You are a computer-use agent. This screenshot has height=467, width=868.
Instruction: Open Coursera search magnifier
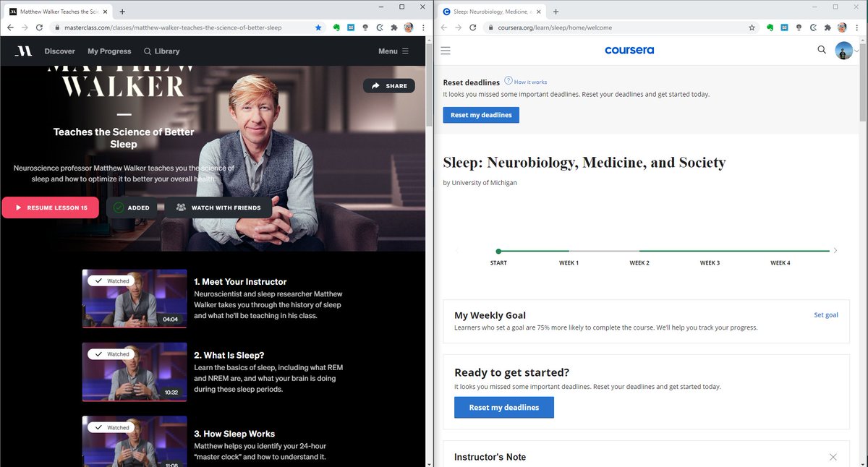(822, 50)
